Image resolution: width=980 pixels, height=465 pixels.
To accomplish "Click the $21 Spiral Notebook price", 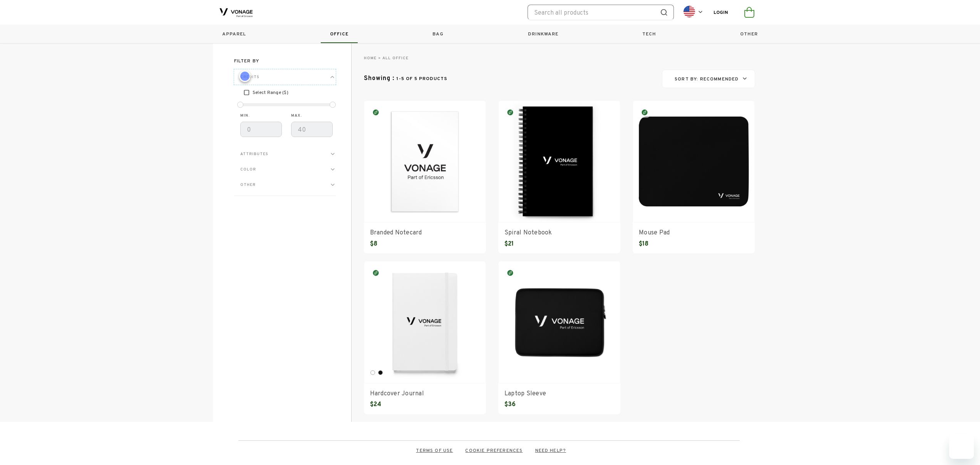I will click(x=509, y=244).
